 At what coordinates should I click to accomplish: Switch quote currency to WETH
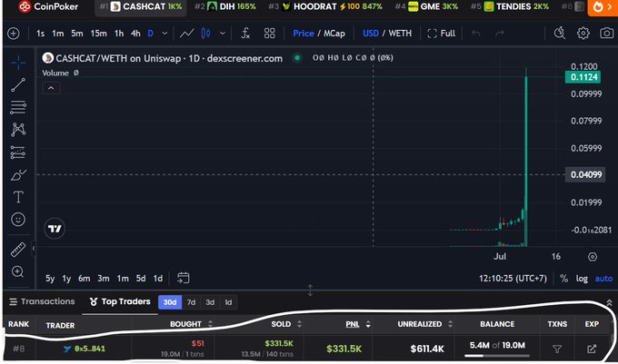[400, 34]
